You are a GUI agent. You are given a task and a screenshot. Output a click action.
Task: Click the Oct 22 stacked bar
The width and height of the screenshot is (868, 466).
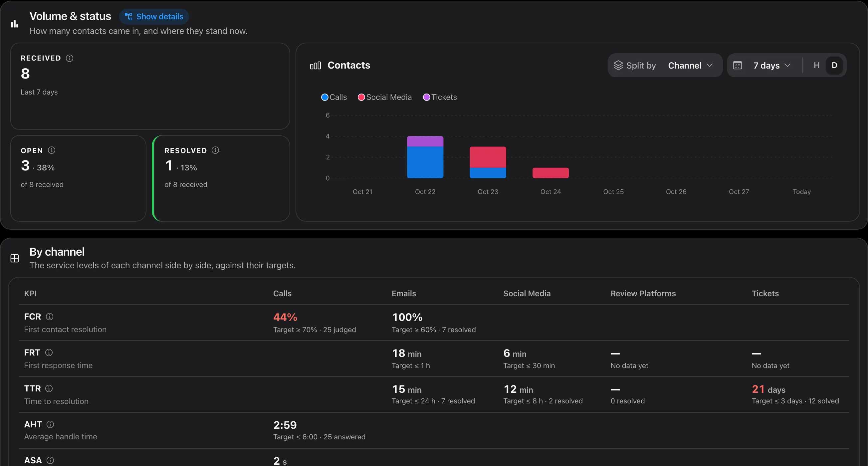(x=425, y=157)
